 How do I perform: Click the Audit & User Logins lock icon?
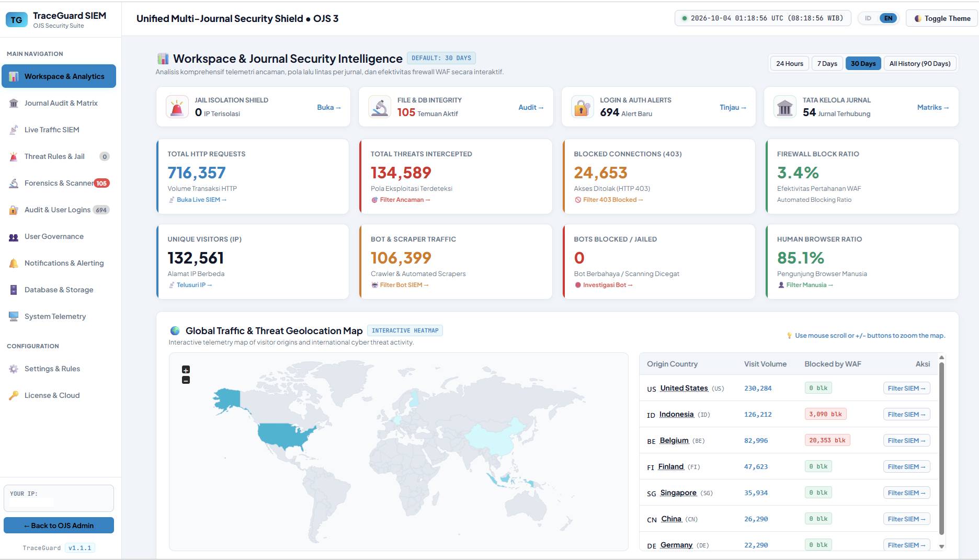point(14,210)
